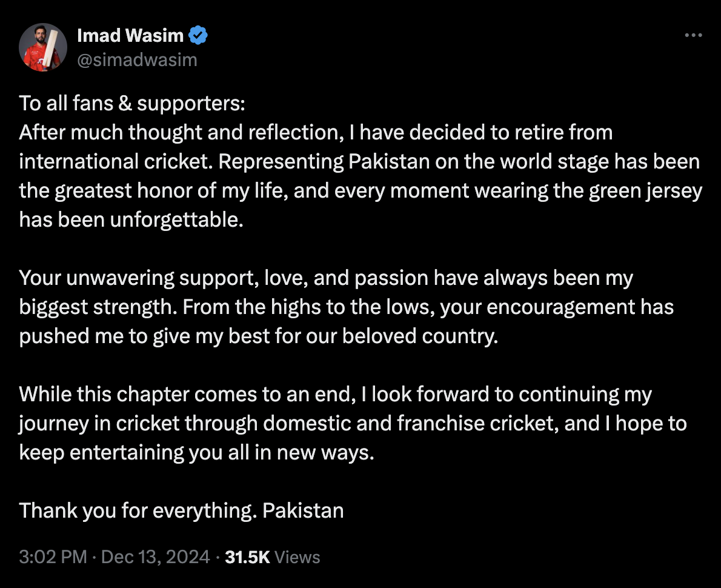Click the line starting "After much thought and reflection"
721x588 pixels.
316,132
